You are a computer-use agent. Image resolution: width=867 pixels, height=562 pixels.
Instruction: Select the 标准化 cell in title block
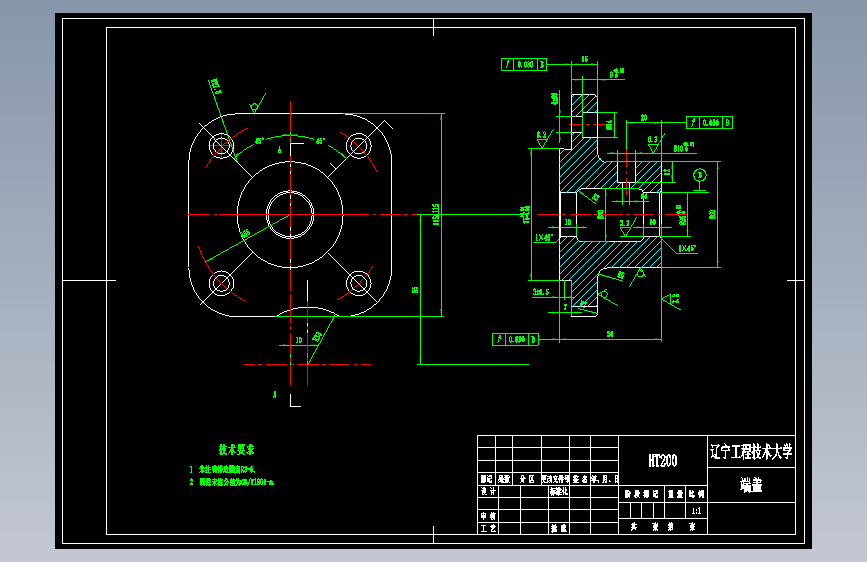click(558, 491)
